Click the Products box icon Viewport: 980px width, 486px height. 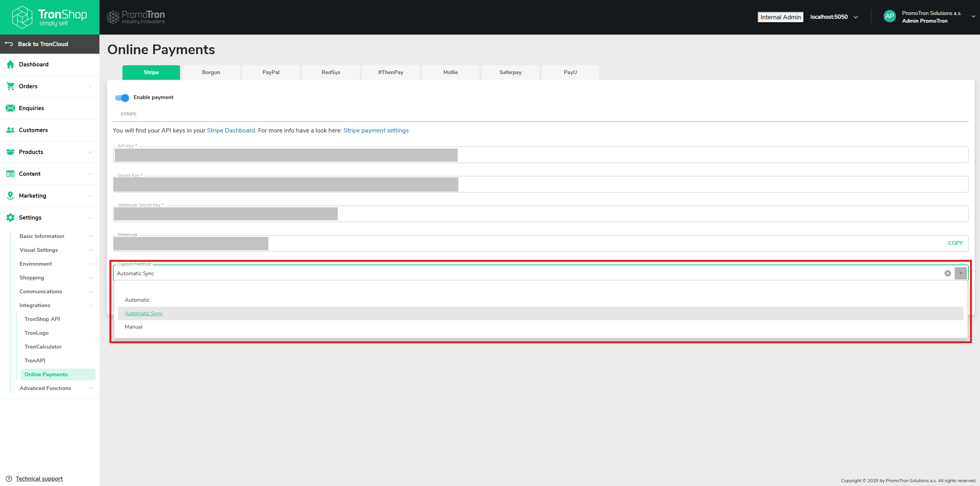pos(10,152)
